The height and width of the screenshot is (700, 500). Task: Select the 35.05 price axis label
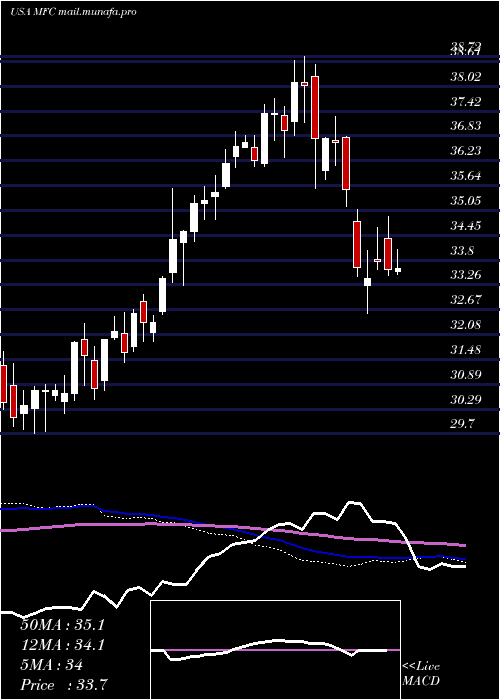click(x=466, y=201)
